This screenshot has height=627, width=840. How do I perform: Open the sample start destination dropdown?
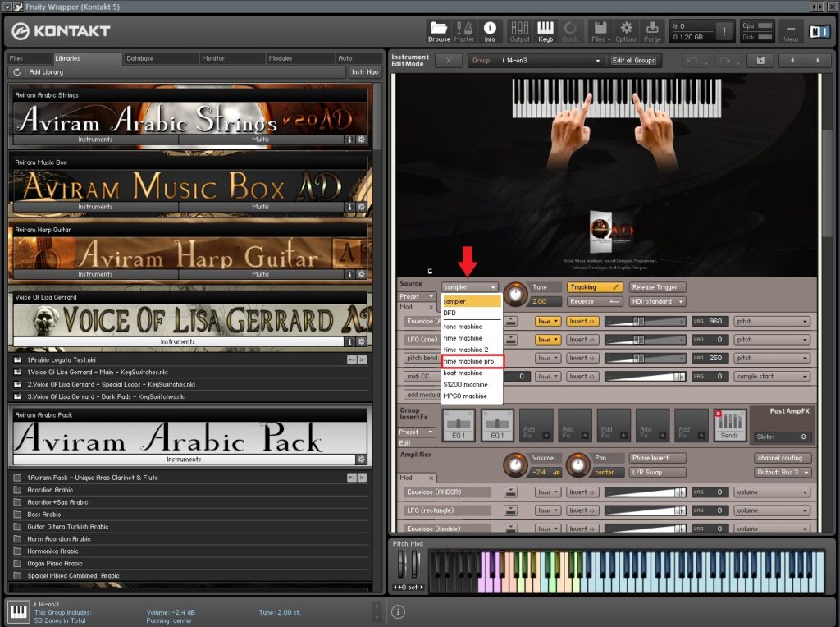[772, 377]
